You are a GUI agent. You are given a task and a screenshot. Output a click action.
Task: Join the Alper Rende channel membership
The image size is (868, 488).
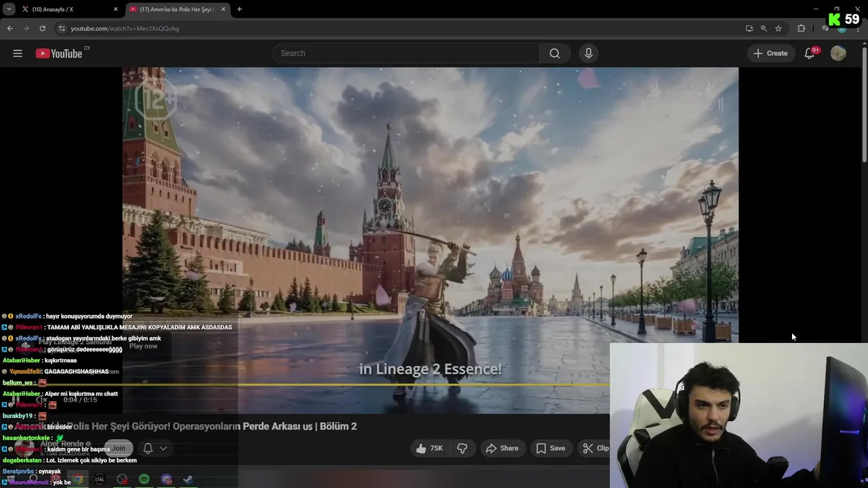119,448
